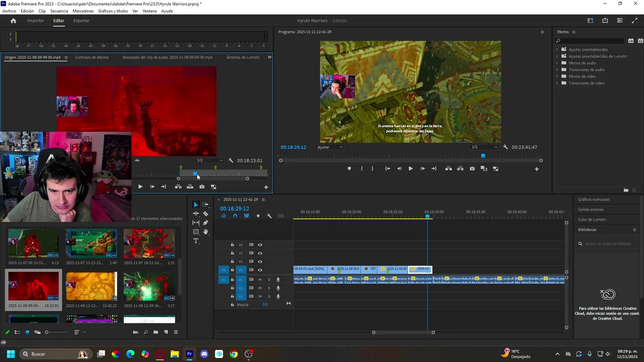This screenshot has width=644, height=362.
Task: Select the Hand tool
Action: [205, 232]
